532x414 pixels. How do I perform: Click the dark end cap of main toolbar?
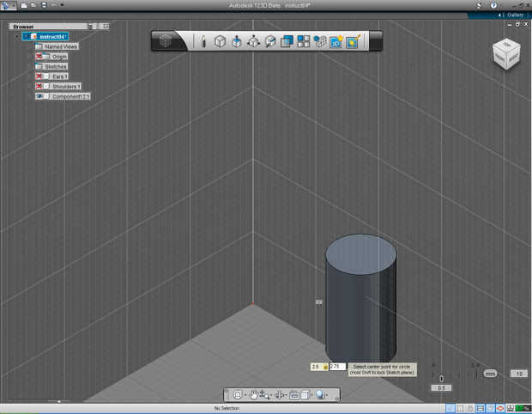coord(376,41)
